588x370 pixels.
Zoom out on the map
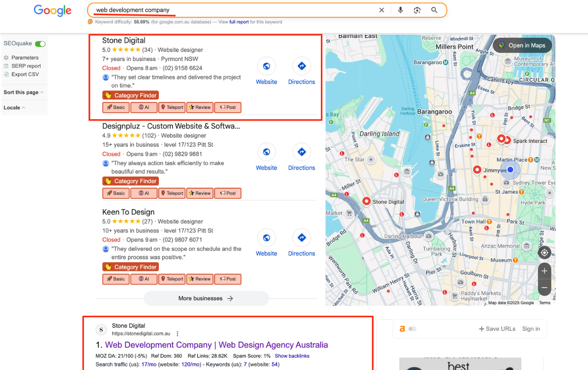point(544,288)
